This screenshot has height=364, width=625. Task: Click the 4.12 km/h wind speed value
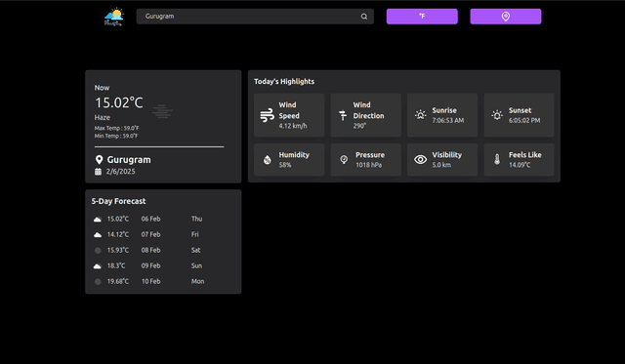(293, 126)
